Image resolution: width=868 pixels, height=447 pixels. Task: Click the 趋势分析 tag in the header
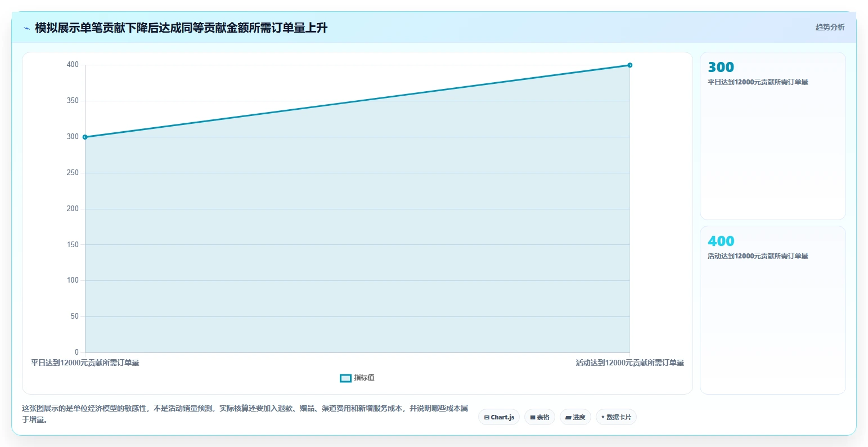coord(830,27)
